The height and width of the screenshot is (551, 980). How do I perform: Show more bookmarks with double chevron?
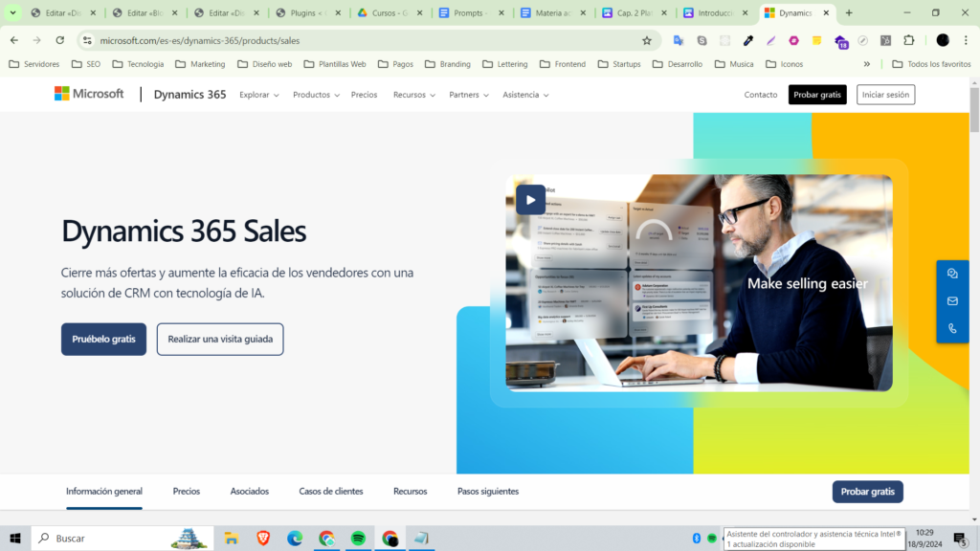coord(867,64)
